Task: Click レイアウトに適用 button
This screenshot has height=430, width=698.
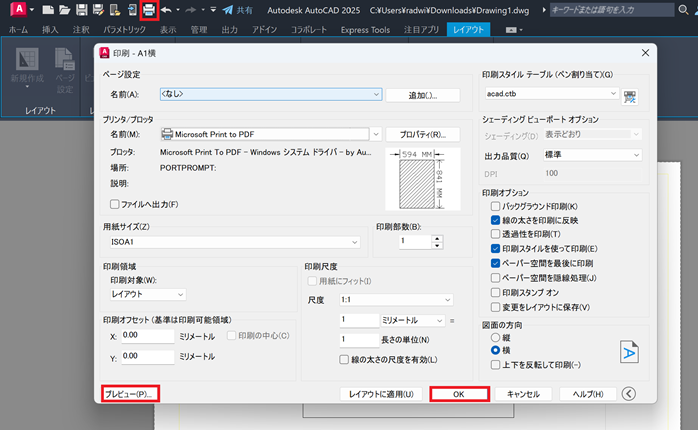Action: click(x=381, y=394)
